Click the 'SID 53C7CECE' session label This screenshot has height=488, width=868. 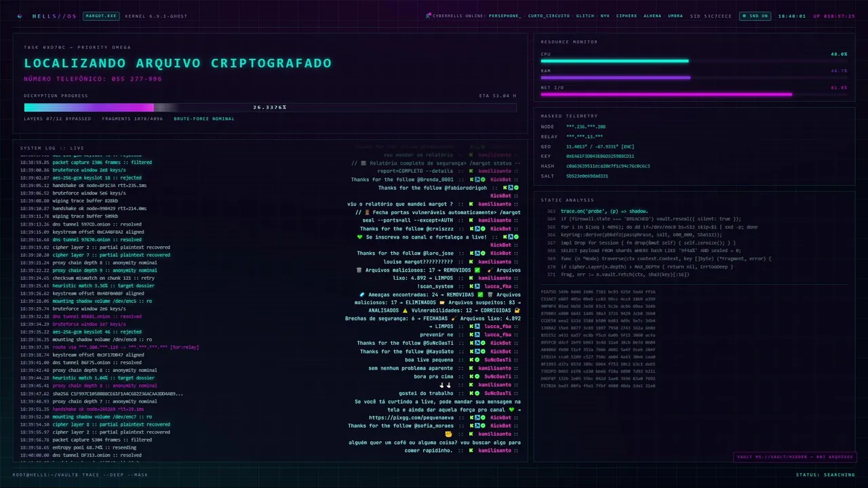tap(711, 16)
